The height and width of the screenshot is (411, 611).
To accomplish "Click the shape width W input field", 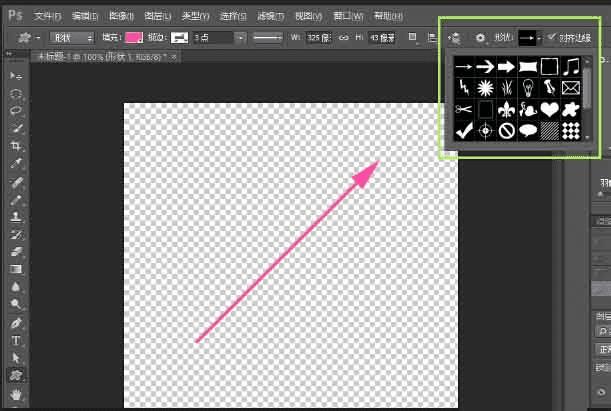I will [318, 38].
